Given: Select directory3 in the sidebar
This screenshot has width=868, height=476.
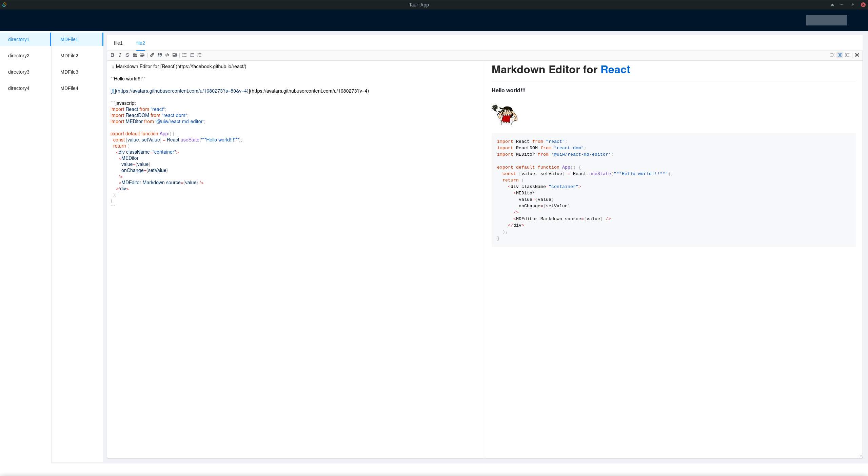Looking at the screenshot, I should (25, 72).
